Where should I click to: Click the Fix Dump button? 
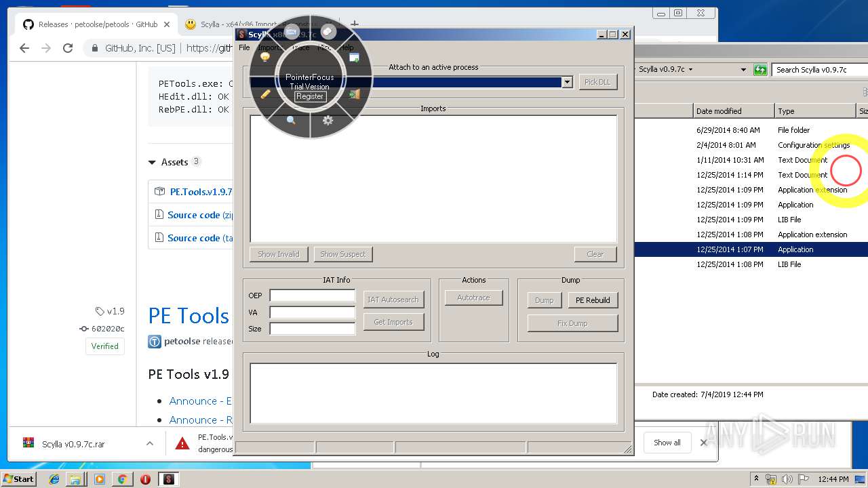point(572,323)
